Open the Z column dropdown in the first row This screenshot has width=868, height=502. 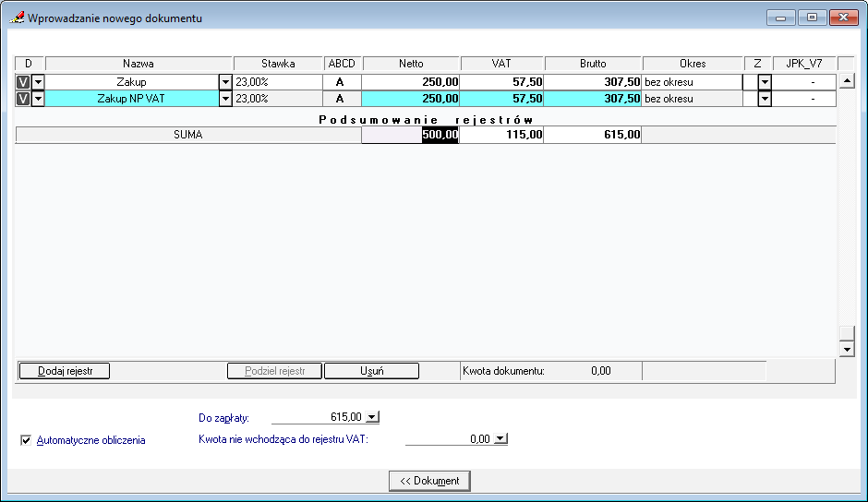(764, 82)
